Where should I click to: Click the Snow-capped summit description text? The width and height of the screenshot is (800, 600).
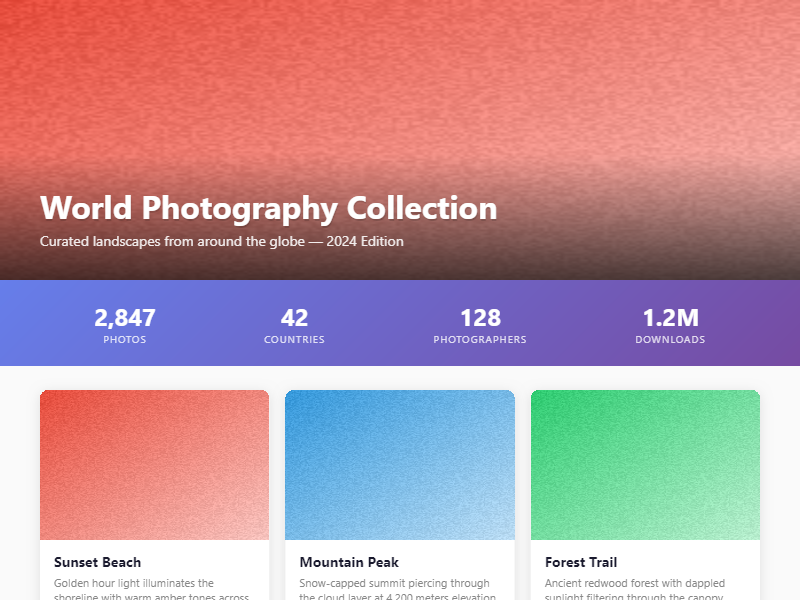tap(394, 583)
